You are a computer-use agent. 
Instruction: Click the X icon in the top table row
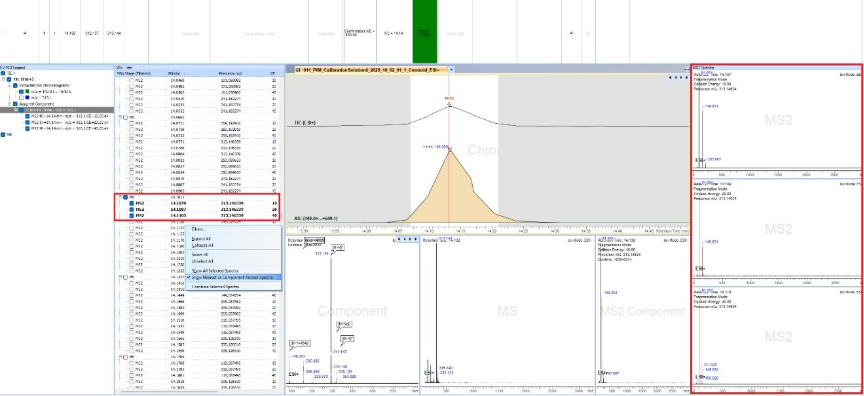click(x=588, y=33)
